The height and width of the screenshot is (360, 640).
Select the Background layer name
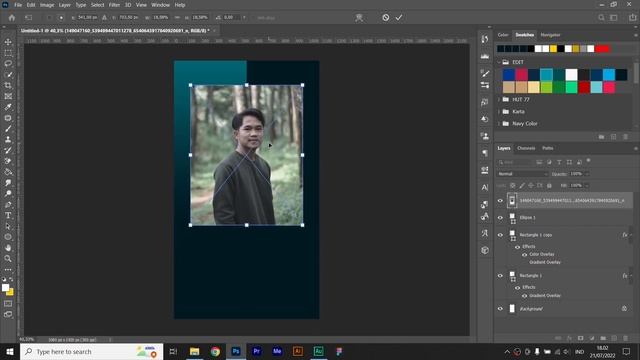coord(531,309)
